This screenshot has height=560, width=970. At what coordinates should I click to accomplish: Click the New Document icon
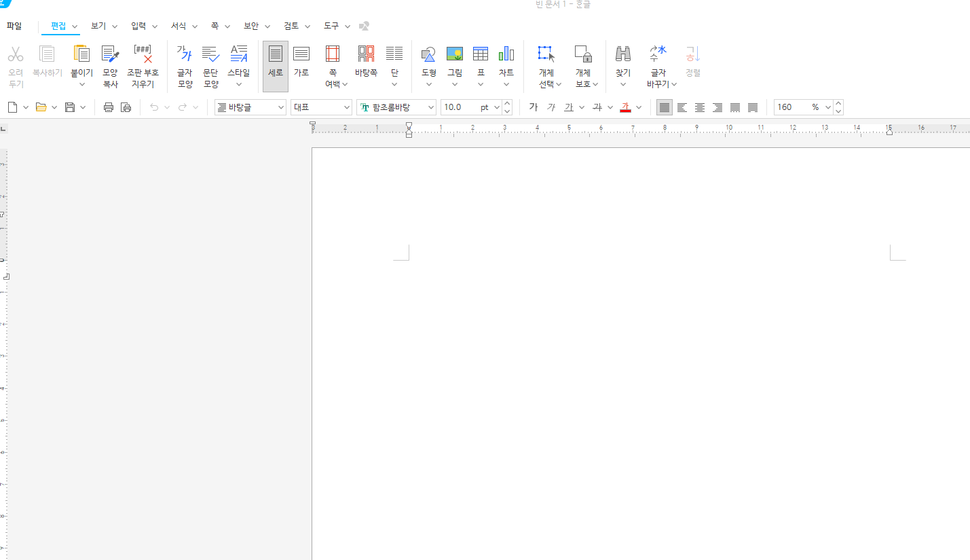coord(12,107)
